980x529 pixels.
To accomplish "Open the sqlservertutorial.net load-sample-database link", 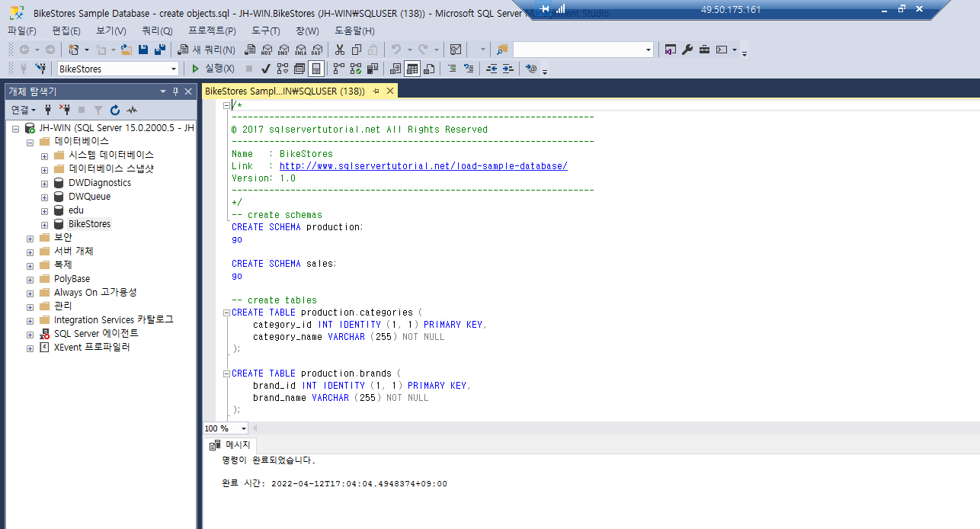I will 424,166.
